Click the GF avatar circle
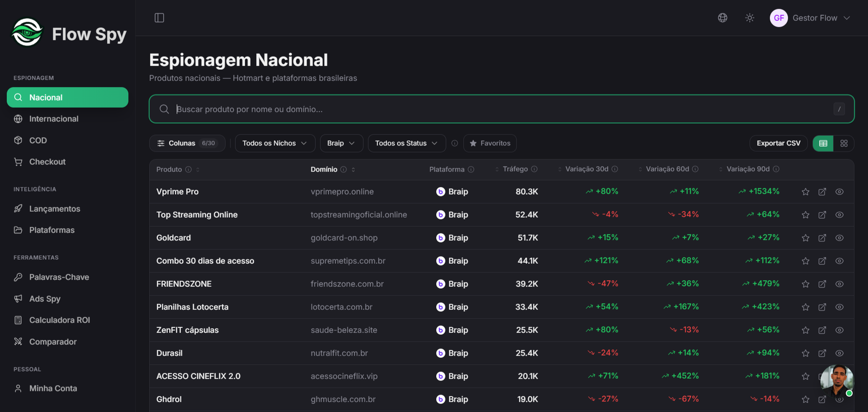Image resolution: width=868 pixels, height=412 pixels. click(779, 18)
